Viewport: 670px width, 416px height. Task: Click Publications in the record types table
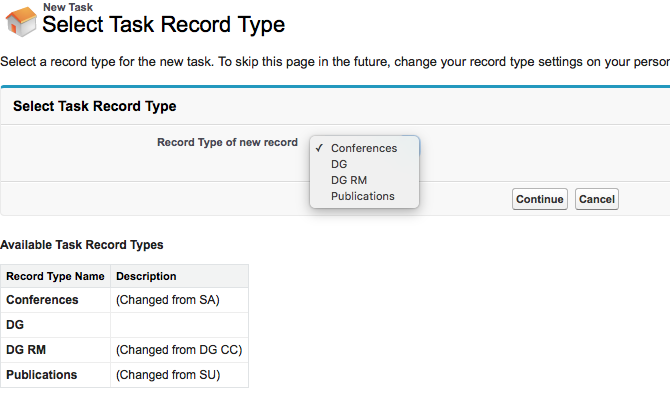click(x=41, y=375)
